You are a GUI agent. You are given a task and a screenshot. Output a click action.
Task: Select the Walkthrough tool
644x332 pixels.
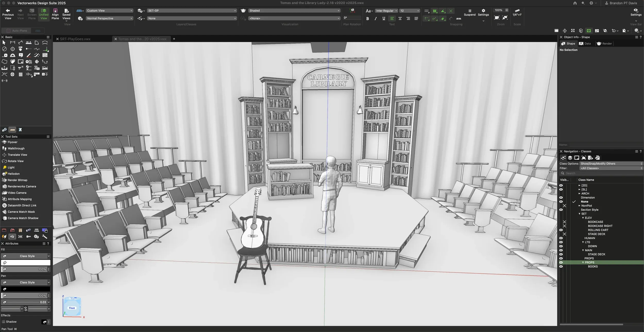(x=16, y=148)
